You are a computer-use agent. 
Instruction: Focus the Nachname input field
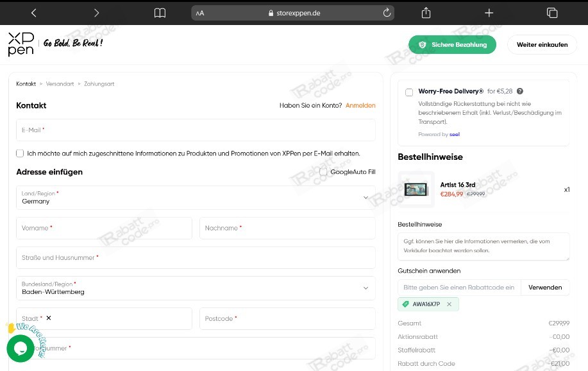point(287,228)
